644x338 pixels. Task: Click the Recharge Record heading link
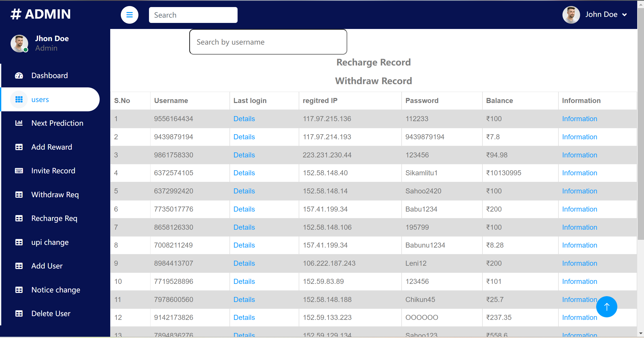pos(373,62)
